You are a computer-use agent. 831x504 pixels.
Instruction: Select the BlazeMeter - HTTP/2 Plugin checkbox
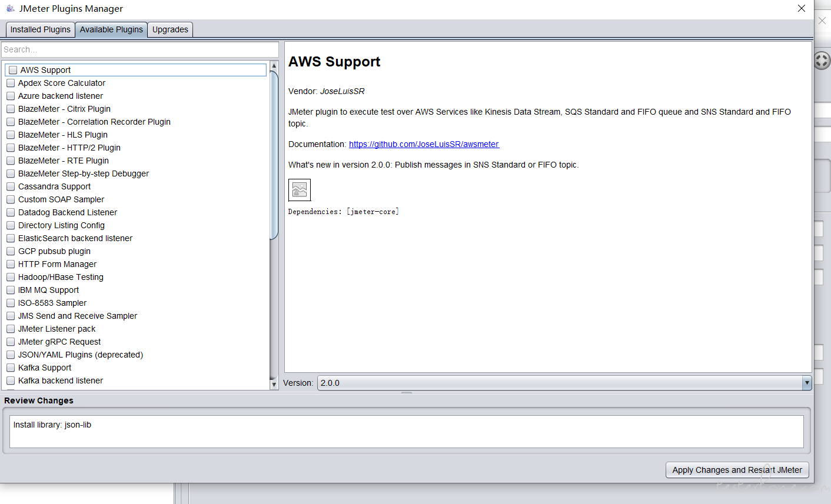click(x=11, y=148)
